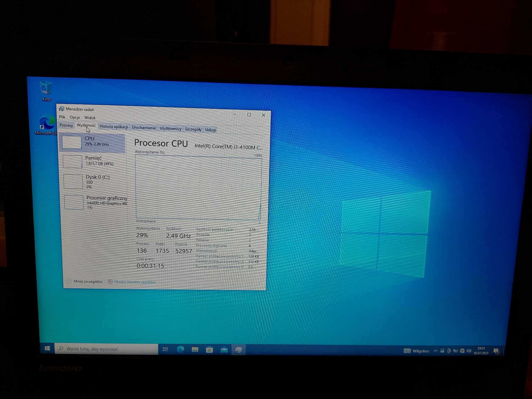The width and height of the screenshot is (532, 399).
Task: Switch to the Usługi tab
Action: click(210, 130)
